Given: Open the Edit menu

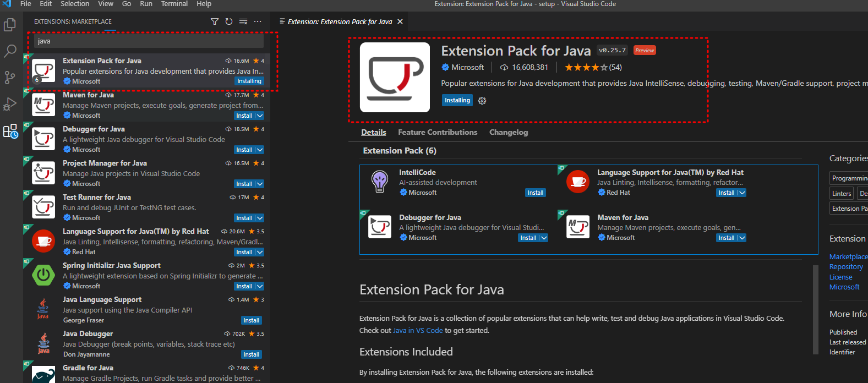Looking at the screenshot, I should pos(46,4).
